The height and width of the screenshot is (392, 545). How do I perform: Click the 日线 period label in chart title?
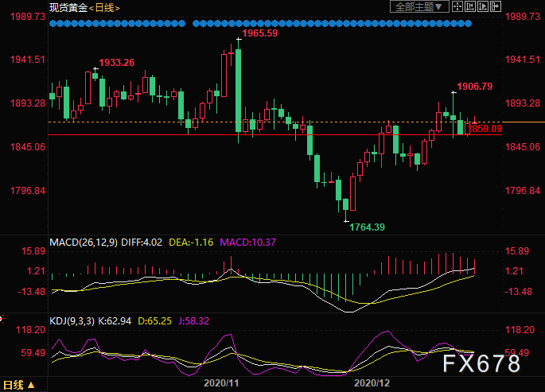click(x=103, y=7)
